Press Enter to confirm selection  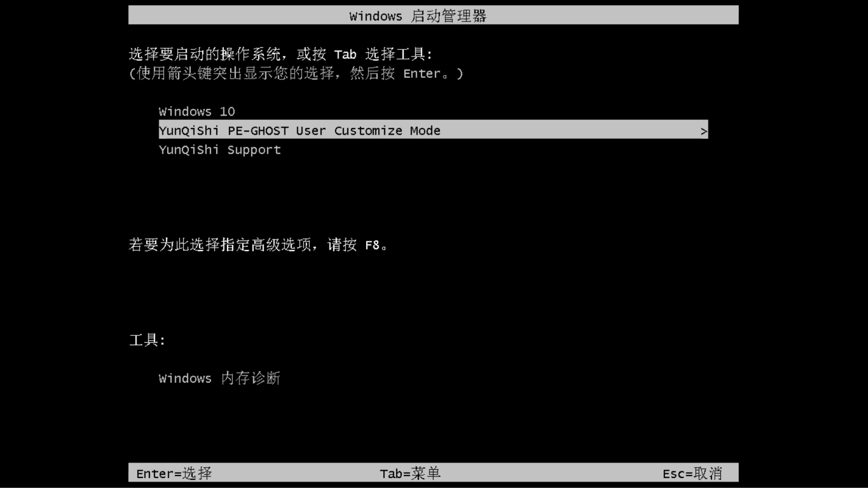tap(173, 473)
